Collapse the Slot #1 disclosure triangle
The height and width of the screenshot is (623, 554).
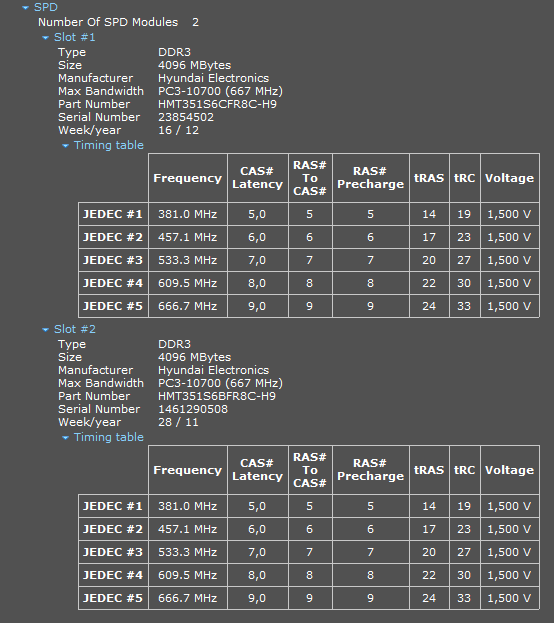tap(46, 38)
